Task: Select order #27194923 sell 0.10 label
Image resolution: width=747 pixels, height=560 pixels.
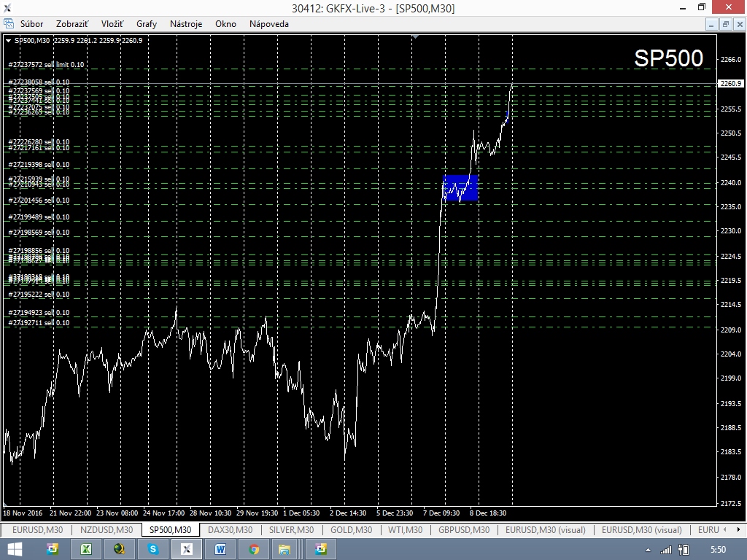Action: (x=39, y=313)
